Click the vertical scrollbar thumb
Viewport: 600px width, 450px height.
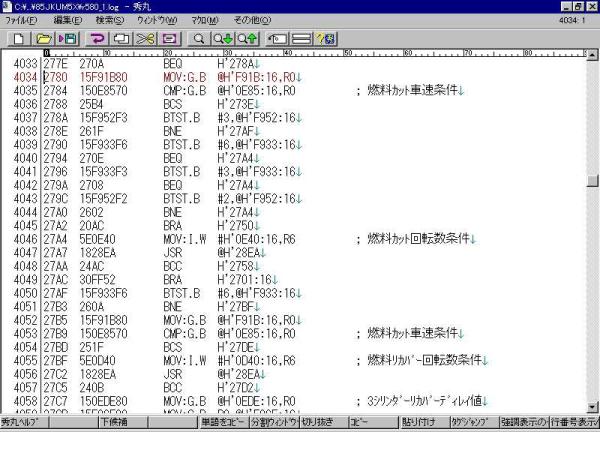(592, 180)
